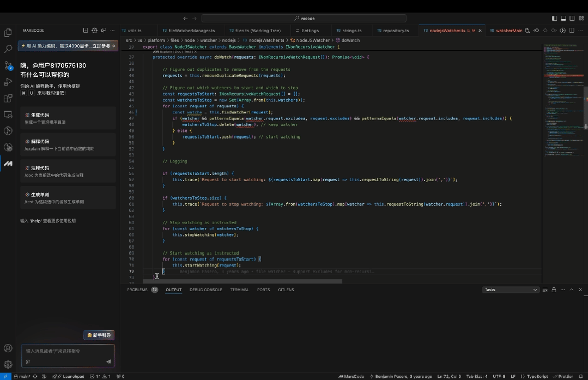This screenshot has width=588, height=380.
Task: Split the editor to the right
Action: pyautogui.click(x=572, y=31)
